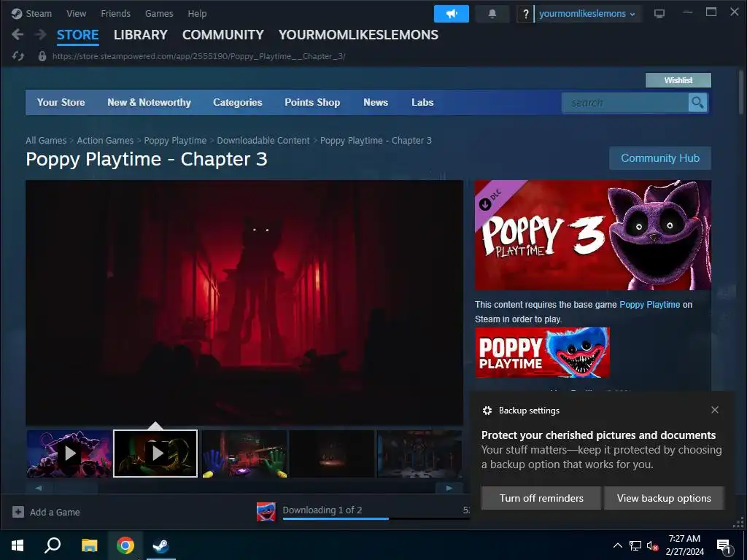Click the store search field

pyautogui.click(x=625, y=103)
